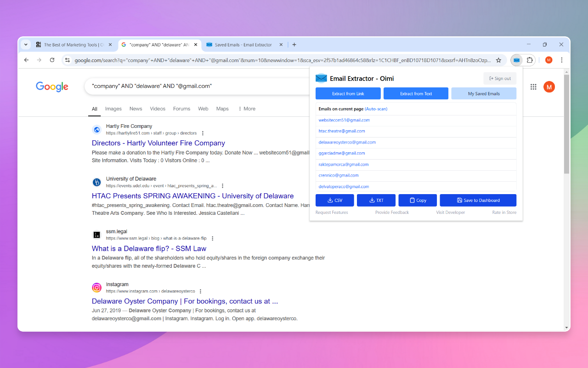Click the Hartly Fire Company globe favicon
Image resolution: width=588 pixels, height=368 pixels.
(96, 130)
